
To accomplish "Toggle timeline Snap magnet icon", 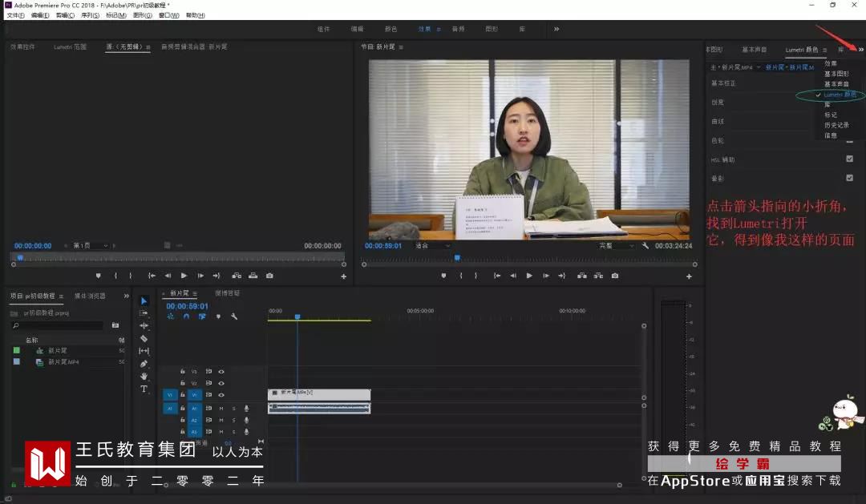I will 186,317.
